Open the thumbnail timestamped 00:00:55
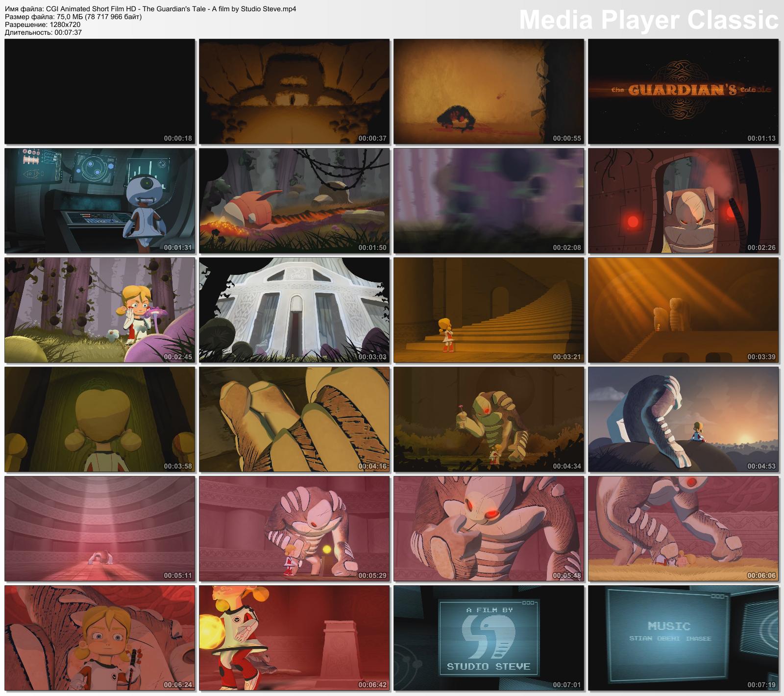 (489, 92)
